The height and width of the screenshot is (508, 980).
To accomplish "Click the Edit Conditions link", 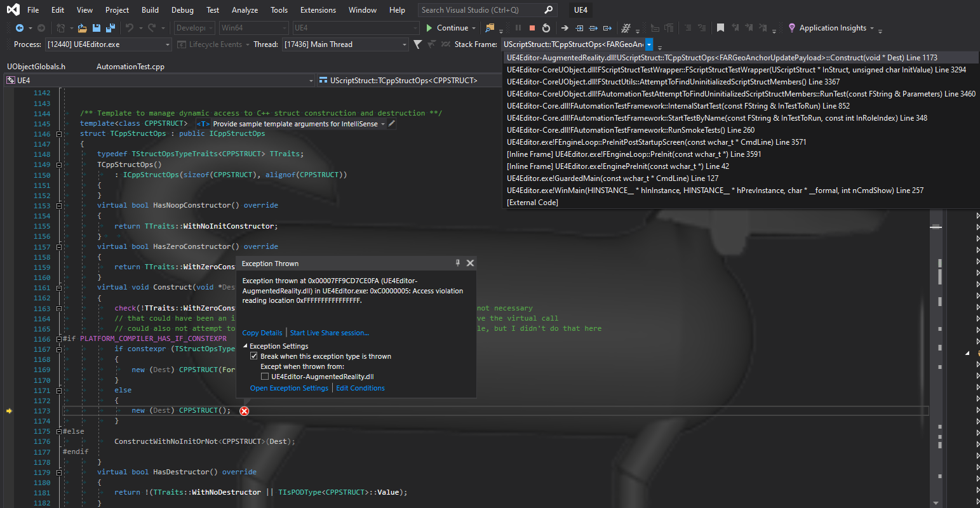I will 360,388.
